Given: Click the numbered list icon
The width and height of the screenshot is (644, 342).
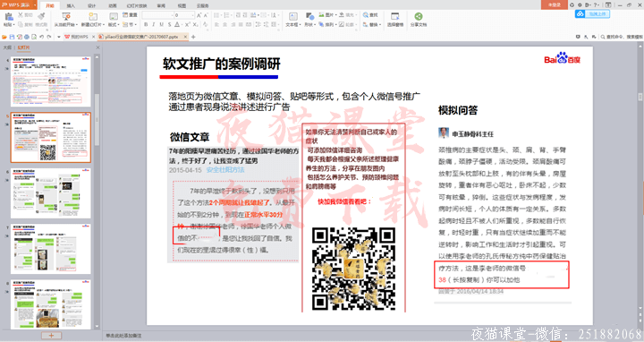Looking at the screenshot, I should click(226, 15).
